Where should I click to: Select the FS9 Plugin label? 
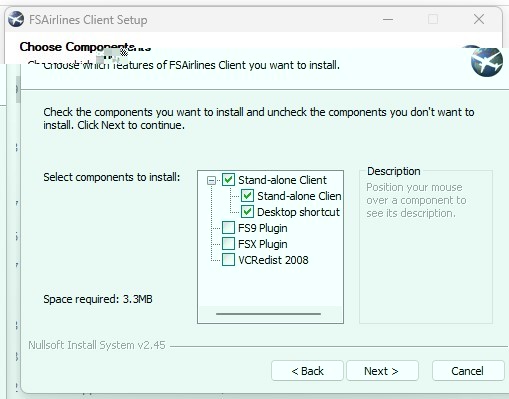(x=263, y=228)
